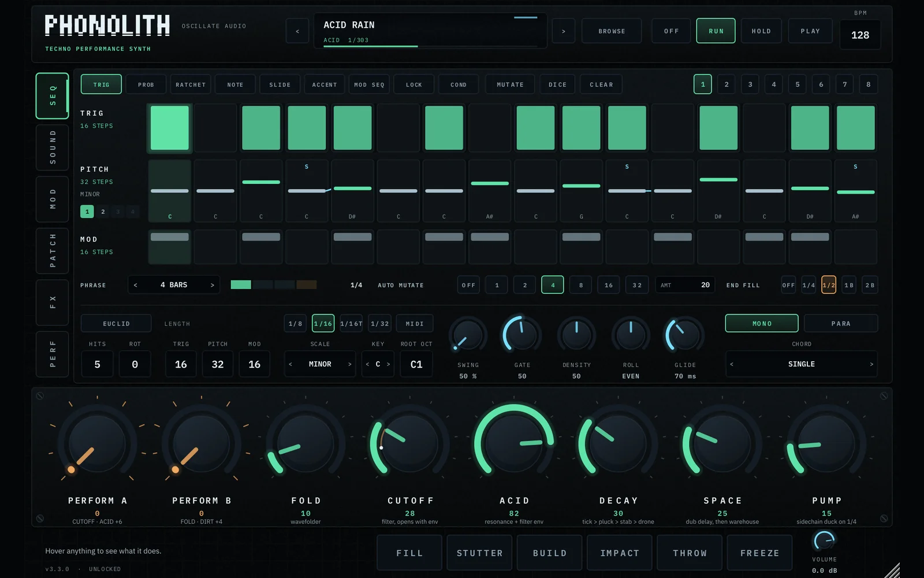Click the pitch slider on the A# step 8

coord(490,183)
